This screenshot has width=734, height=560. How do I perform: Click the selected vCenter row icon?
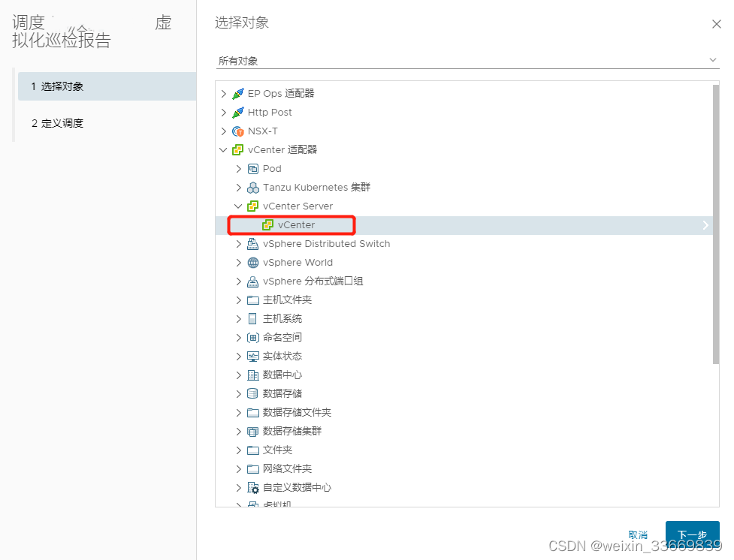(267, 225)
